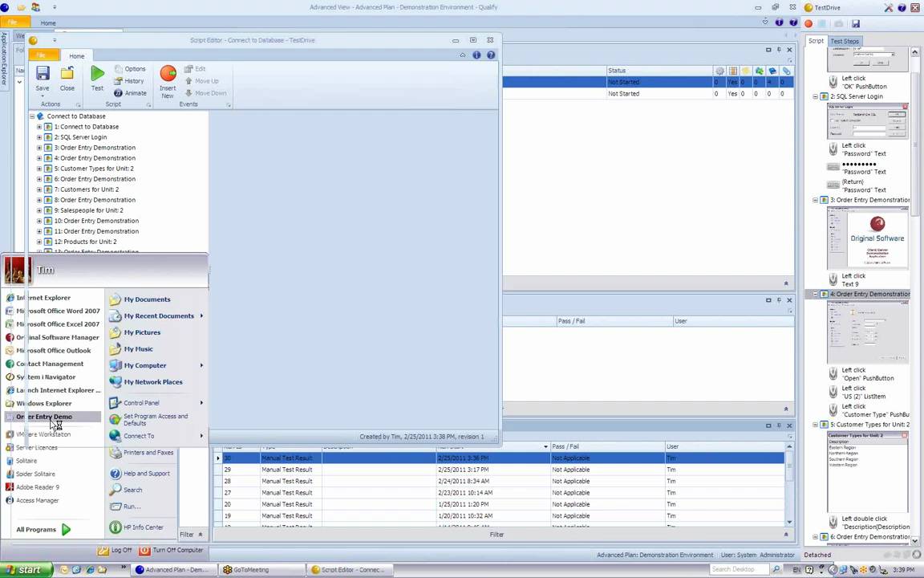
Task: Click the Log Off button
Action: point(115,550)
